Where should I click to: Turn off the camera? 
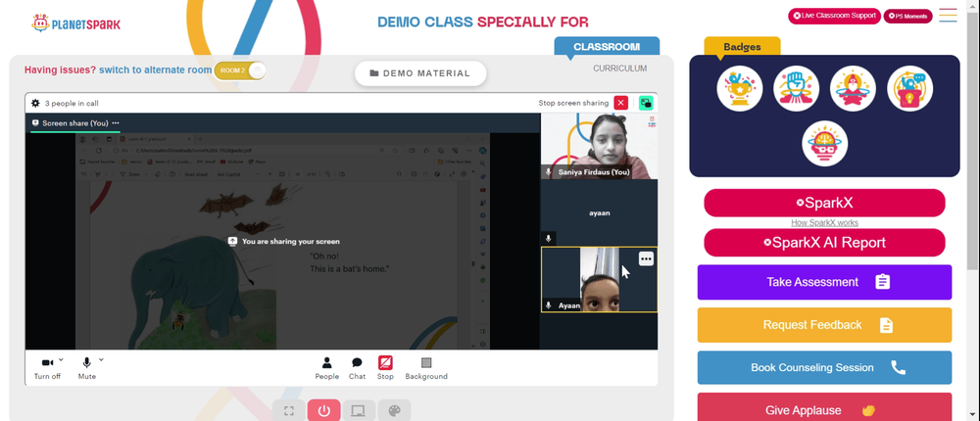tap(47, 368)
